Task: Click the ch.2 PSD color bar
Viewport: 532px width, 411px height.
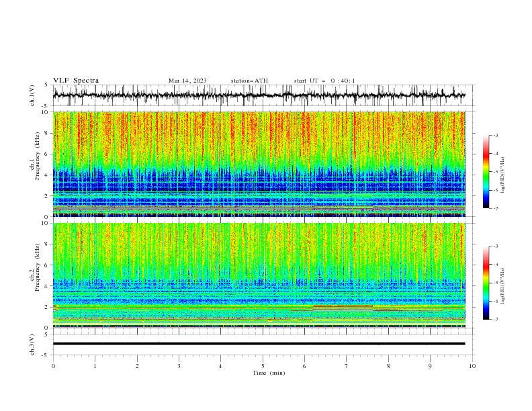Action: click(486, 283)
